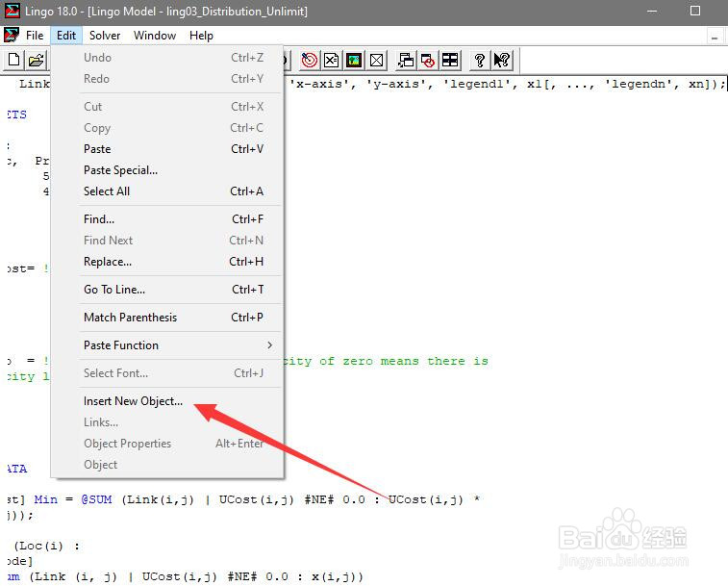Click the New document toolbar icon

pyautogui.click(x=13, y=60)
